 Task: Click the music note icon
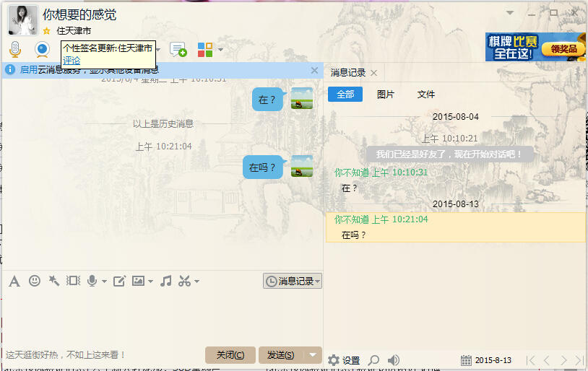point(165,281)
